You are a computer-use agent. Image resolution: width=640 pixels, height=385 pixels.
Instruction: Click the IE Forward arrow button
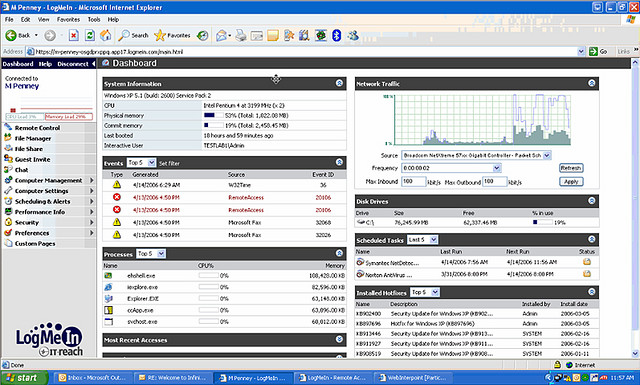click(50, 36)
